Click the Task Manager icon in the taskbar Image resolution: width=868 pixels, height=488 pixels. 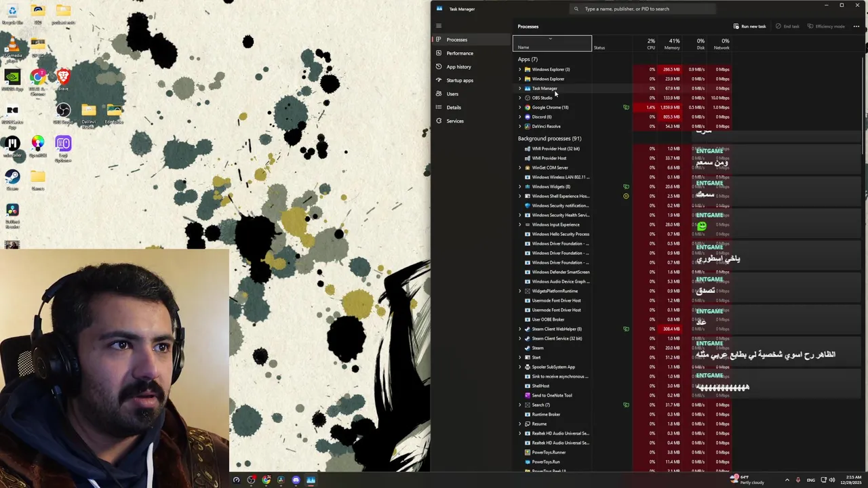click(x=311, y=480)
